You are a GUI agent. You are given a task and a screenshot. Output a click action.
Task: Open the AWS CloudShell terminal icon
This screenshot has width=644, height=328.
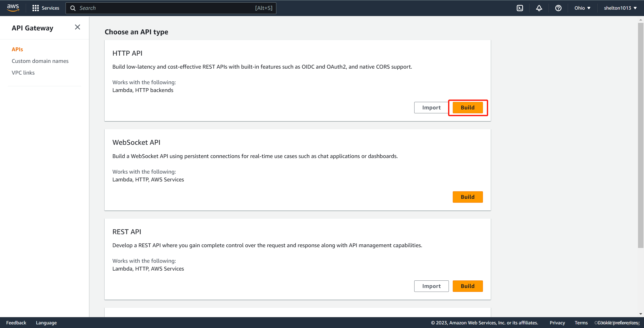pos(520,8)
